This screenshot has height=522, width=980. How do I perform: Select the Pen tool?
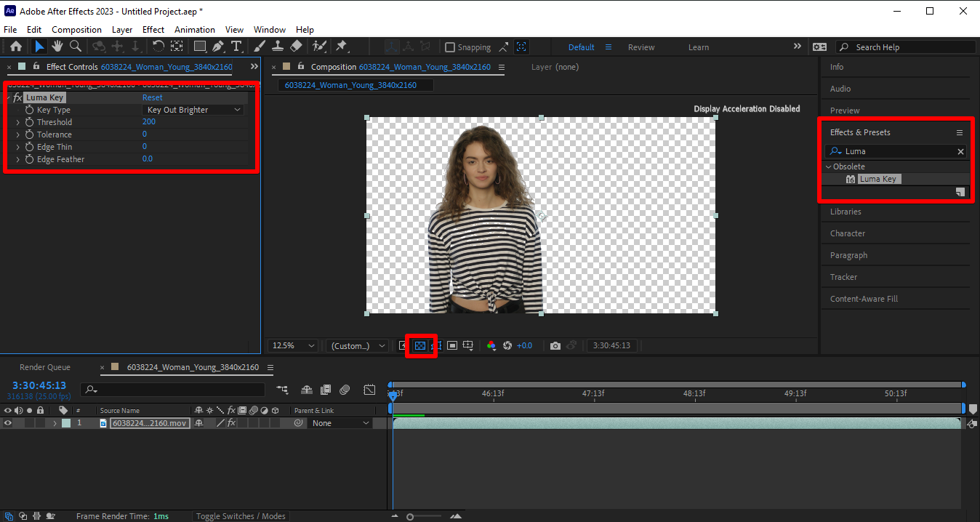coord(218,47)
